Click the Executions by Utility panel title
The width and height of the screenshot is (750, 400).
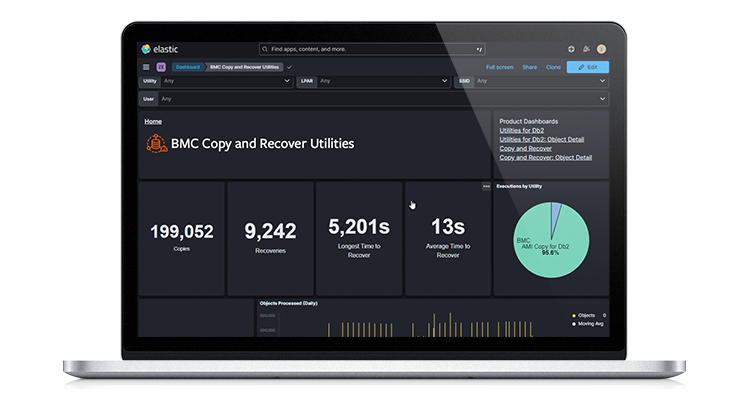[x=519, y=186]
